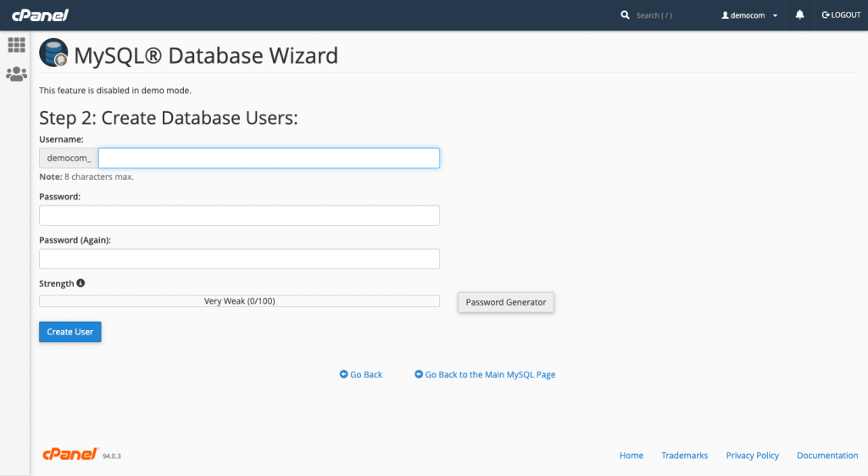Open the Home footer link
This screenshot has width=868, height=476.
tap(631, 456)
